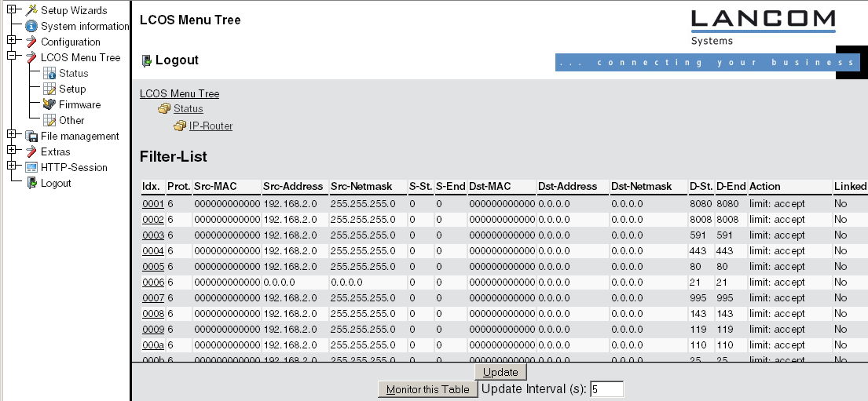Viewport: 868px width, 401px height.
Task: Expand the File management tree node
Action: 11,135
